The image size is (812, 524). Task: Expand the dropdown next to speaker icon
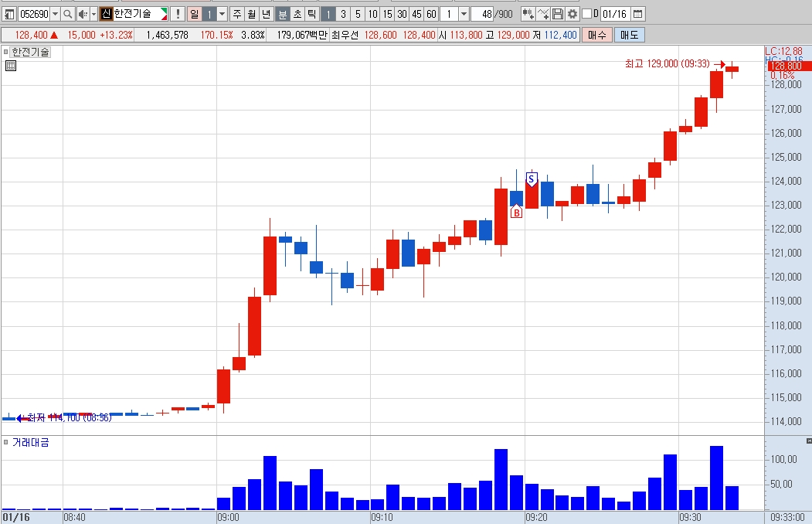click(x=93, y=14)
